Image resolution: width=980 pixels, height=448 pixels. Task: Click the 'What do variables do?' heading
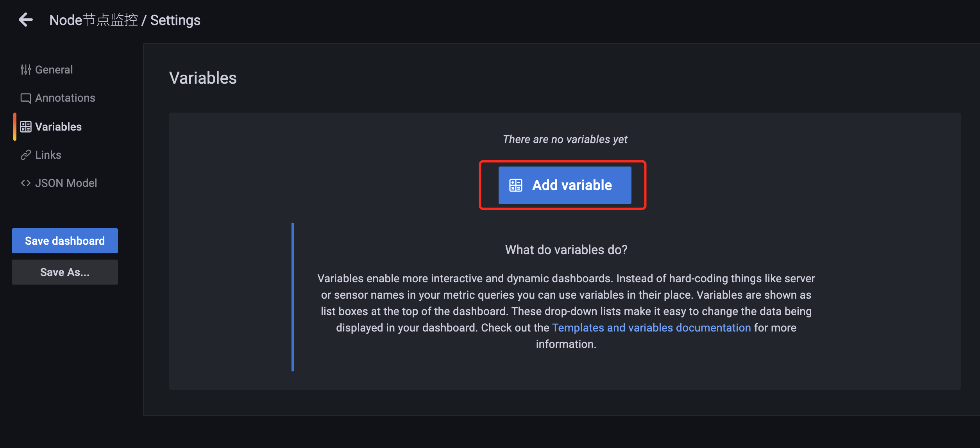coord(566,249)
